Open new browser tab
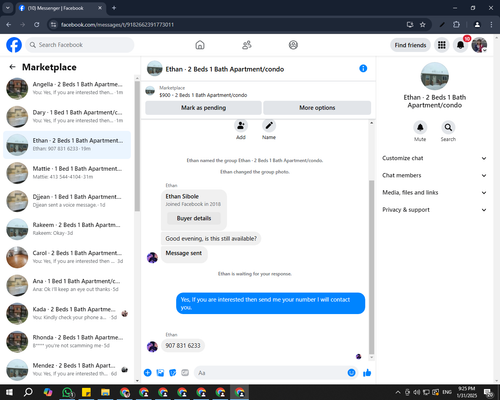Viewport: 500px width, 400px height. (x=114, y=8)
